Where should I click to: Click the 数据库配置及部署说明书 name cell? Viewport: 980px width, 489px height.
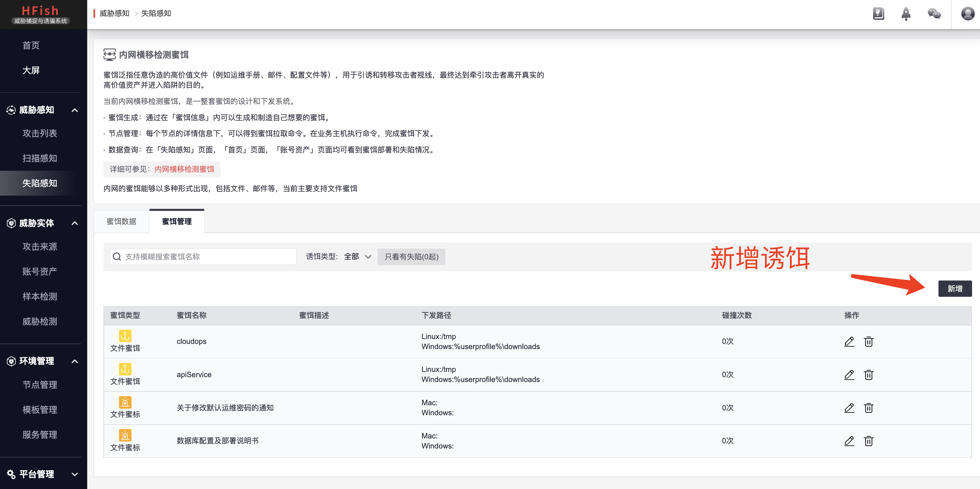[x=218, y=441]
